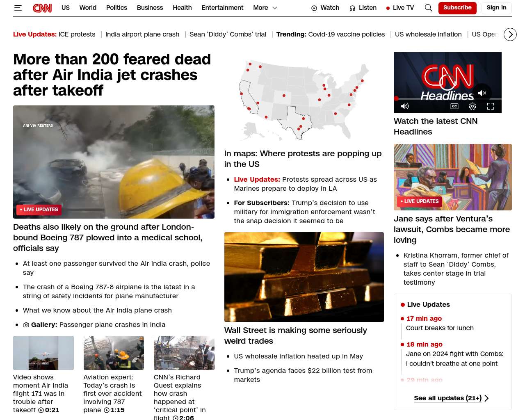Screen dimensions: 525x420
Task: Open the Air India crash smoke photo
Action: click(x=114, y=162)
